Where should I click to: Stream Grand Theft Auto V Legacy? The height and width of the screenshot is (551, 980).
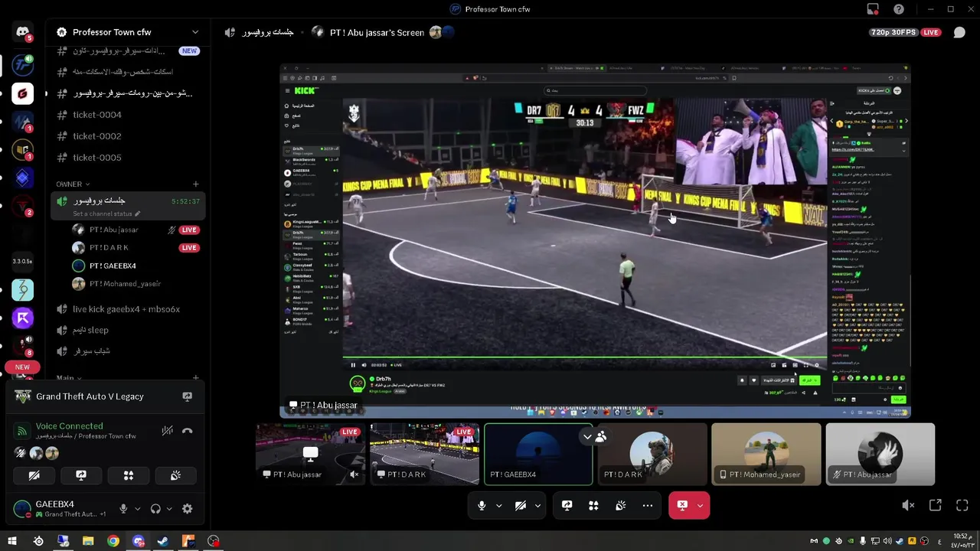[187, 396]
